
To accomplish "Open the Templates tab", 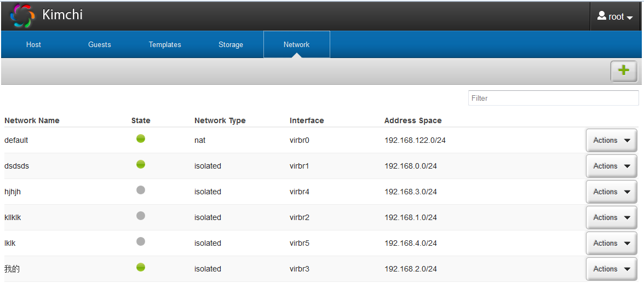I will tap(165, 45).
